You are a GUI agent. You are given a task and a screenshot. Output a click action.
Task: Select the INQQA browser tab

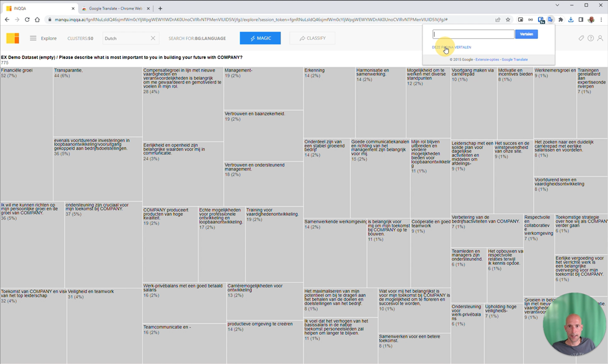tap(37, 8)
